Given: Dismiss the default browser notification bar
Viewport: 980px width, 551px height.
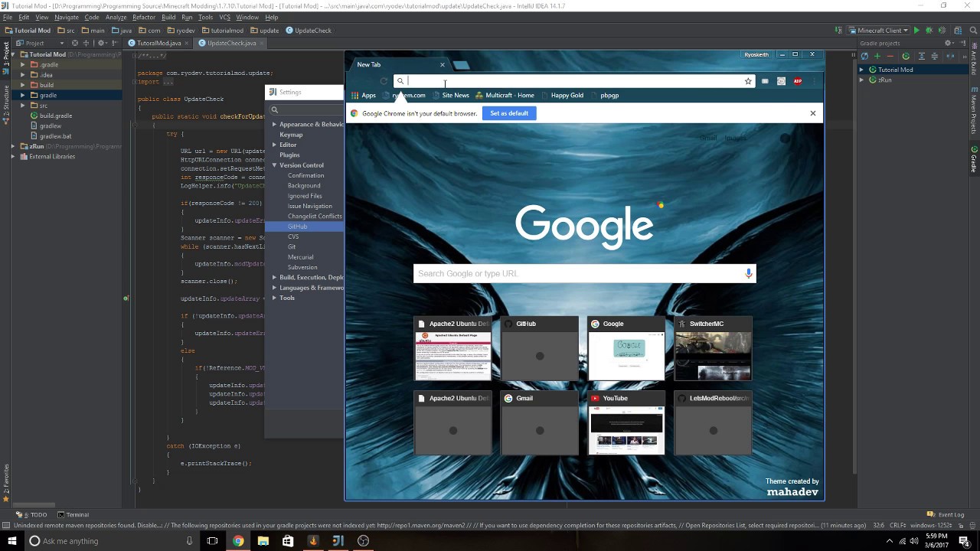Looking at the screenshot, I should coord(813,113).
